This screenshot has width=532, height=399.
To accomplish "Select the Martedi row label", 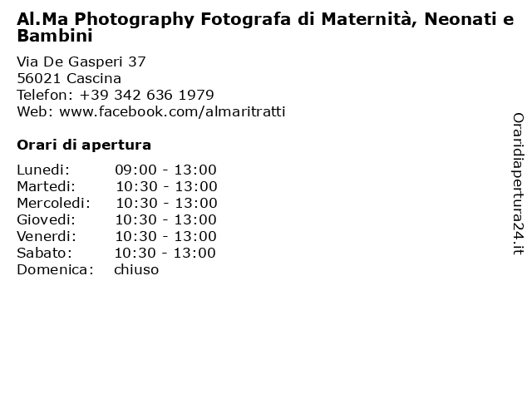I will point(47,186).
